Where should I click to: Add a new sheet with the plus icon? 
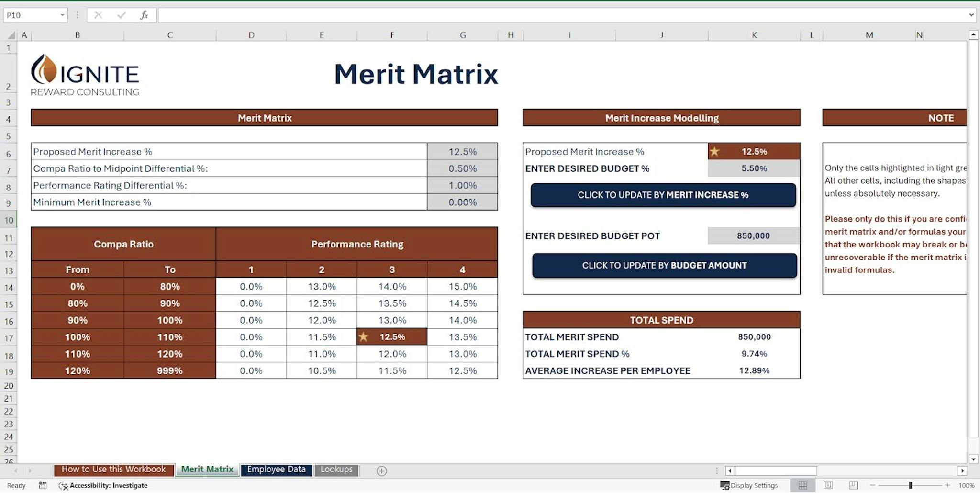pyautogui.click(x=382, y=471)
